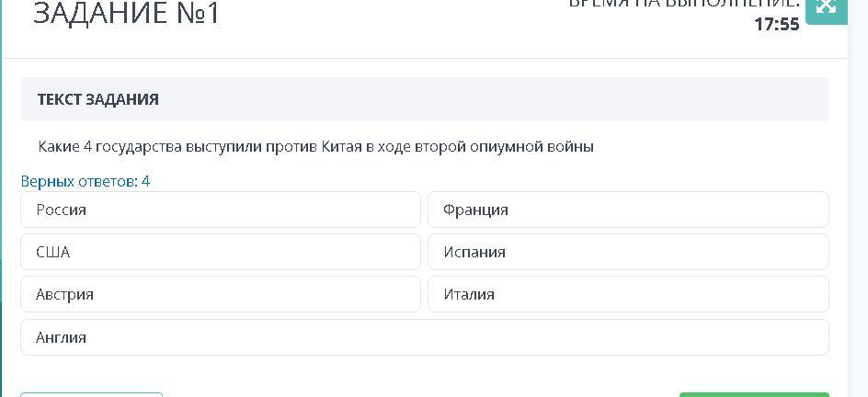Click the words опиумной войны in the question
This screenshot has width=868, height=397.
point(532,147)
